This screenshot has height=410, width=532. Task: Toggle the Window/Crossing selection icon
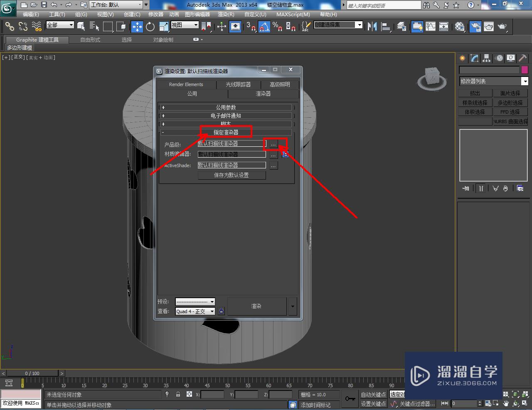coord(121,27)
